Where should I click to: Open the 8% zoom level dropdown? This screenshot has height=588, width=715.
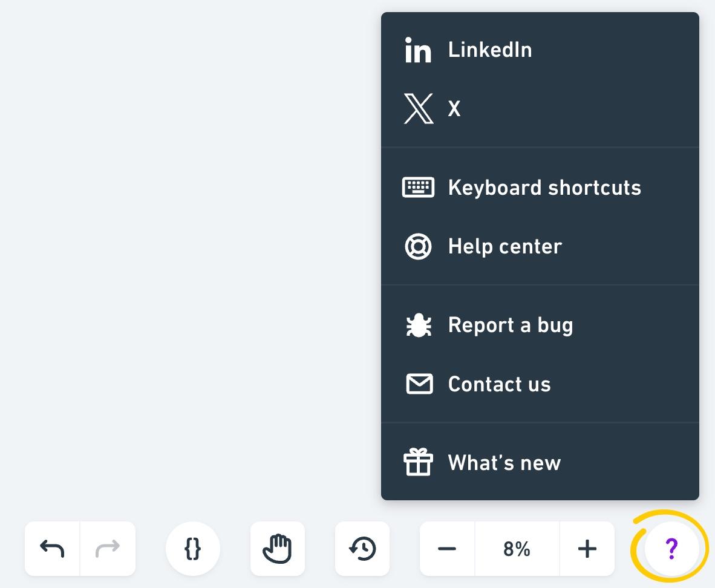pos(517,549)
